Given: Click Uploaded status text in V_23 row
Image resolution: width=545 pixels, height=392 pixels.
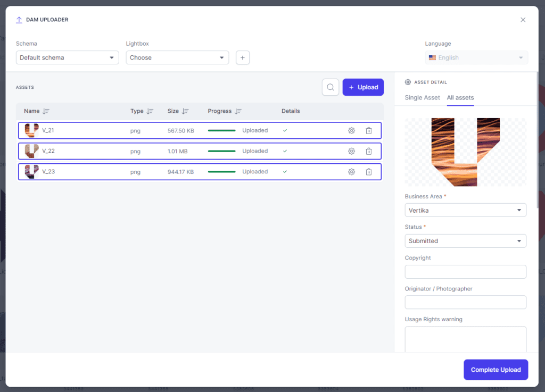Looking at the screenshot, I should coord(255,171).
